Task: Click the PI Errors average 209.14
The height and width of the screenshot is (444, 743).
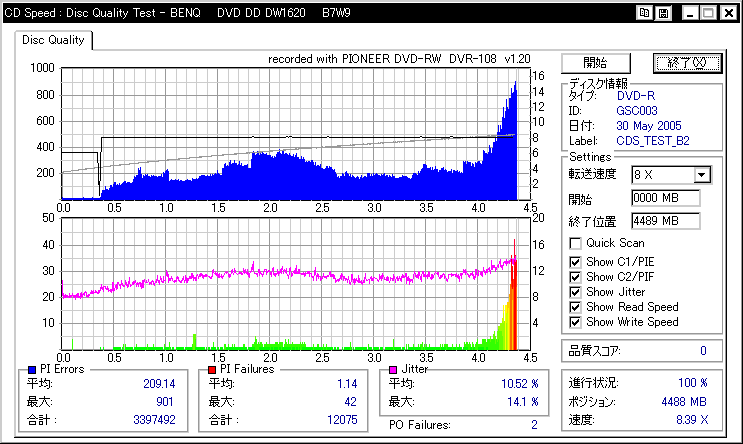Action: pyautogui.click(x=159, y=384)
